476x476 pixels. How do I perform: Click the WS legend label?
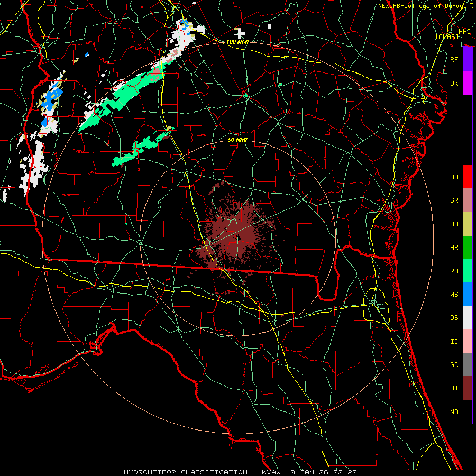coord(454,295)
